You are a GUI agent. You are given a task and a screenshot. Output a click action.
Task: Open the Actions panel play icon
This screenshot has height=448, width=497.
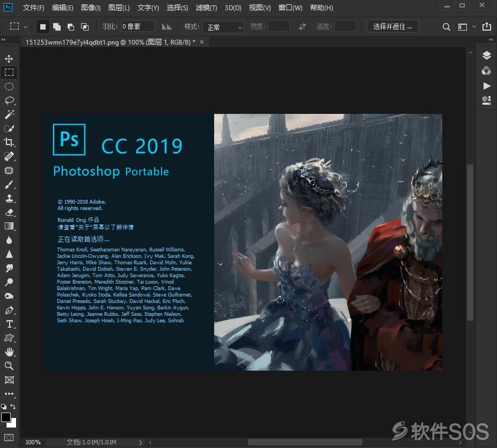pos(487,85)
